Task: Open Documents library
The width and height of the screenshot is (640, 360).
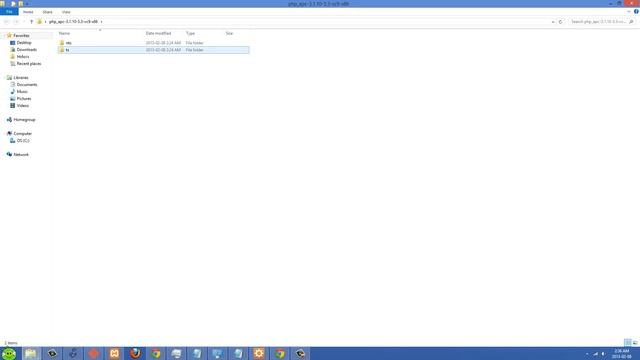Action: coord(27,84)
